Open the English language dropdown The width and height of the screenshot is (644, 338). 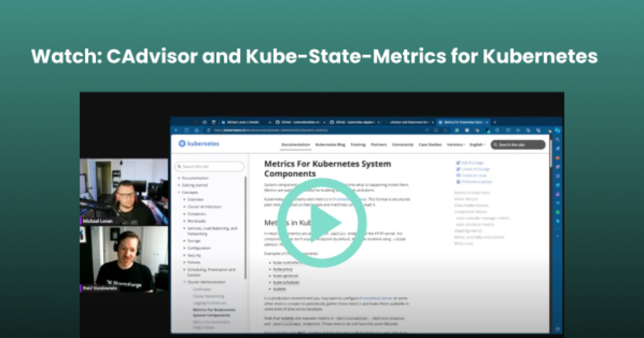click(x=477, y=145)
